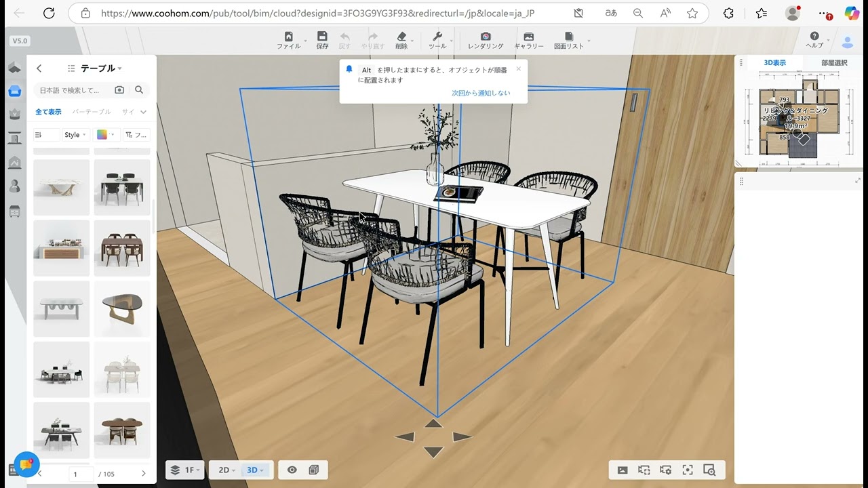Go back with the catalog back arrow
868x488 pixels.
click(39, 68)
